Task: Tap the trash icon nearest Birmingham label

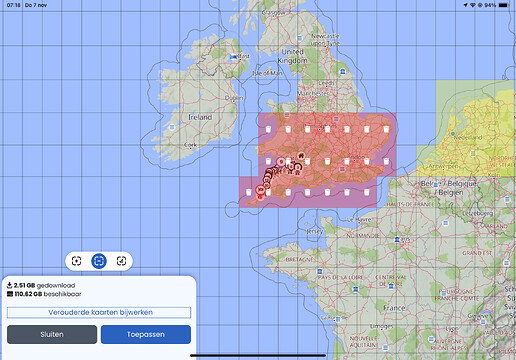Action: pos(327,129)
